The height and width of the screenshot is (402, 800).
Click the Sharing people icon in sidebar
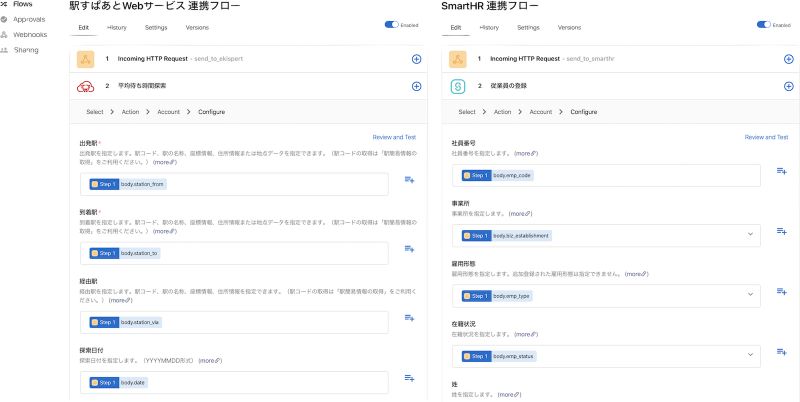(x=4, y=50)
